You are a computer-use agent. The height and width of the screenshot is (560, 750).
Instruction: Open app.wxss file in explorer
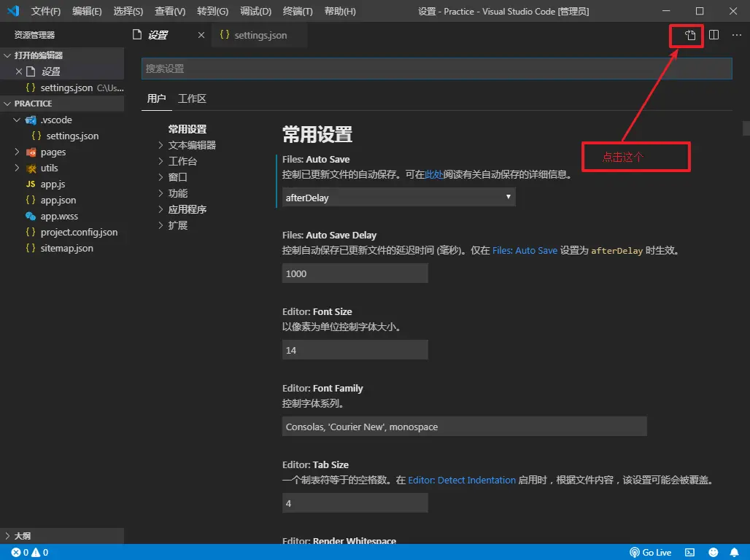point(59,216)
